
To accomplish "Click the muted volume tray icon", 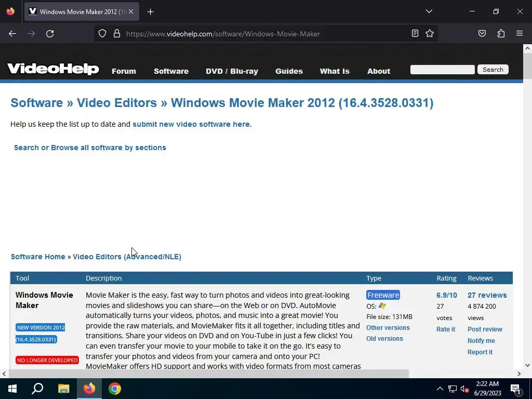I will pyautogui.click(x=464, y=389).
